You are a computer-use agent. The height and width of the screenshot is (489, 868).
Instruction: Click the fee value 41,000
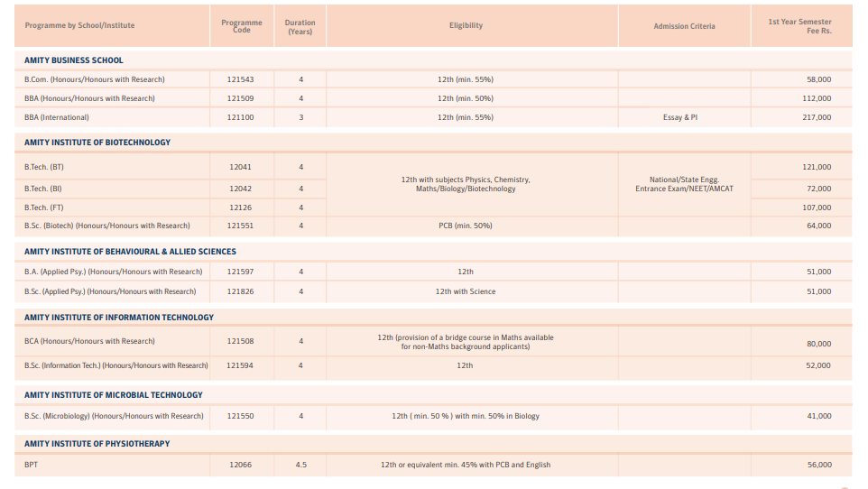coord(818,417)
